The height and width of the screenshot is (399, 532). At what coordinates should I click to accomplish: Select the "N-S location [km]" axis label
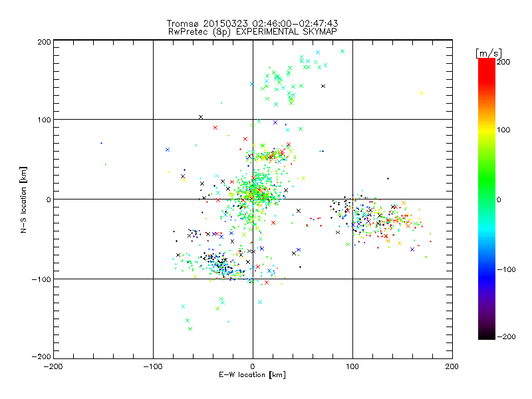[23, 199]
